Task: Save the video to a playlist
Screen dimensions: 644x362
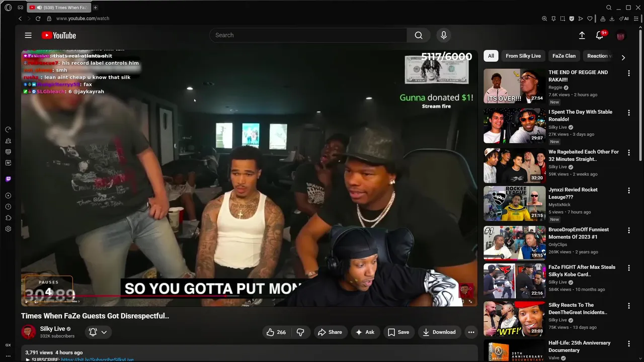Action: click(x=398, y=332)
